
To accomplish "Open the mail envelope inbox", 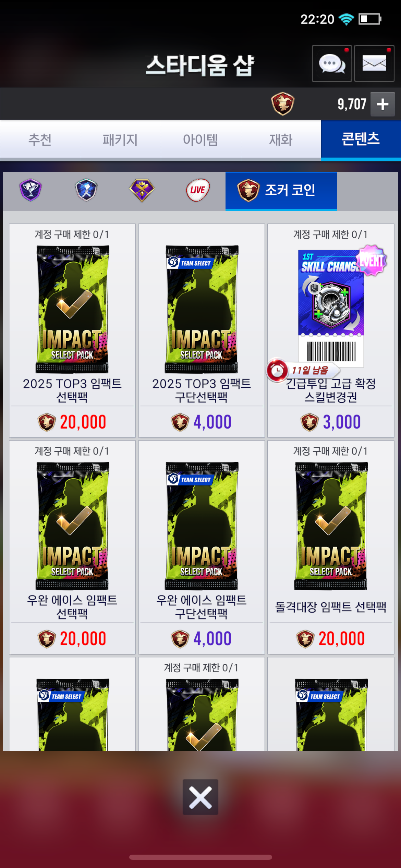I will click(374, 64).
